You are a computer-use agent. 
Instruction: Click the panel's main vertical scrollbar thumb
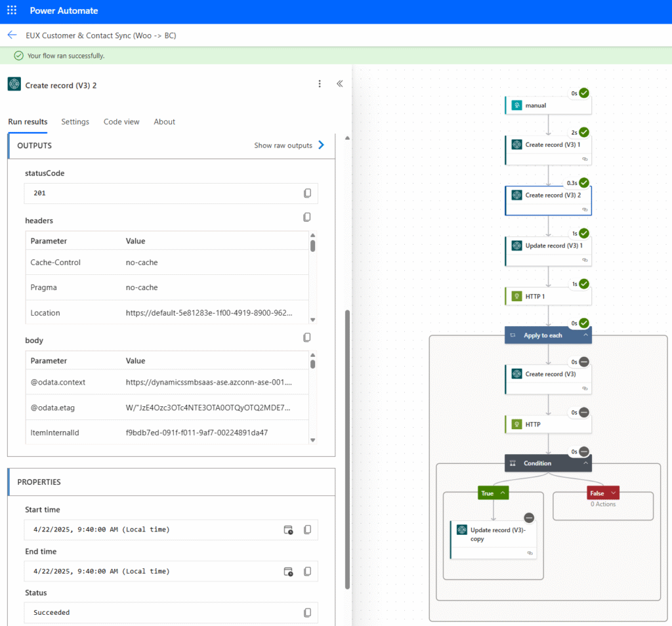coord(347,450)
